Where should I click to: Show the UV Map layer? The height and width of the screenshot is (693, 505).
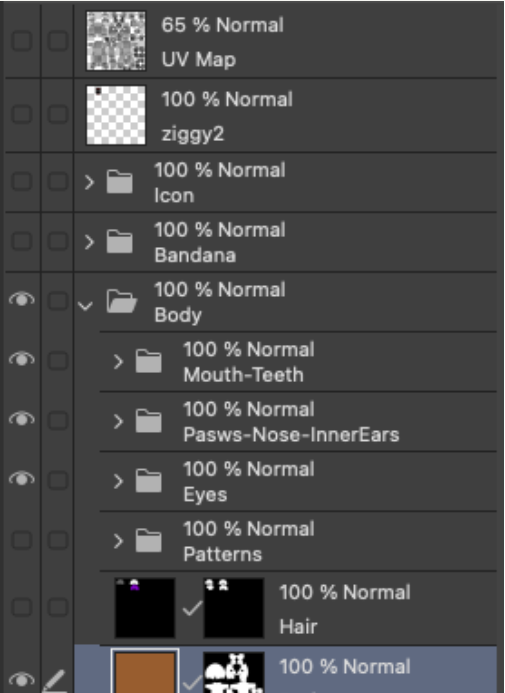(x=22, y=41)
